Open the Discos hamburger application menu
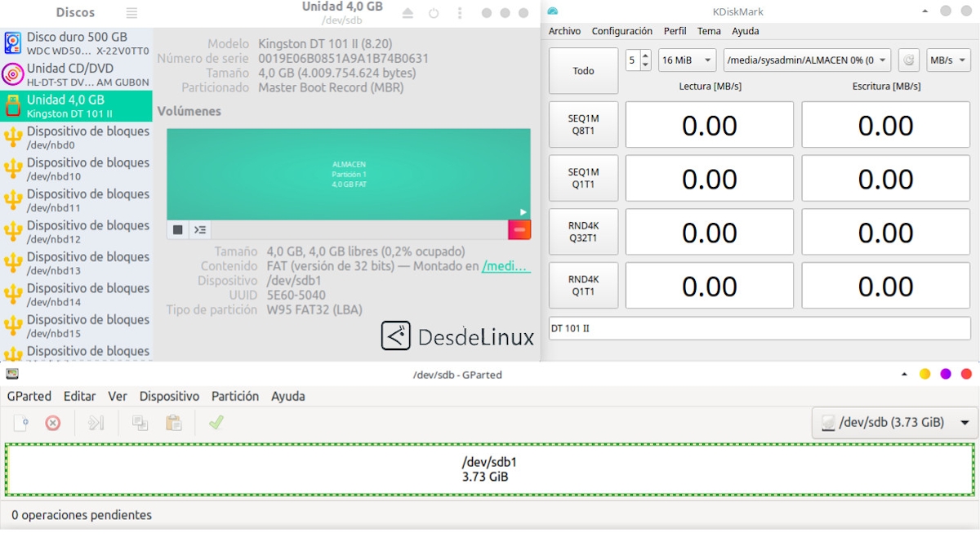Viewport: 980px width, 551px height. [x=131, y=13]
